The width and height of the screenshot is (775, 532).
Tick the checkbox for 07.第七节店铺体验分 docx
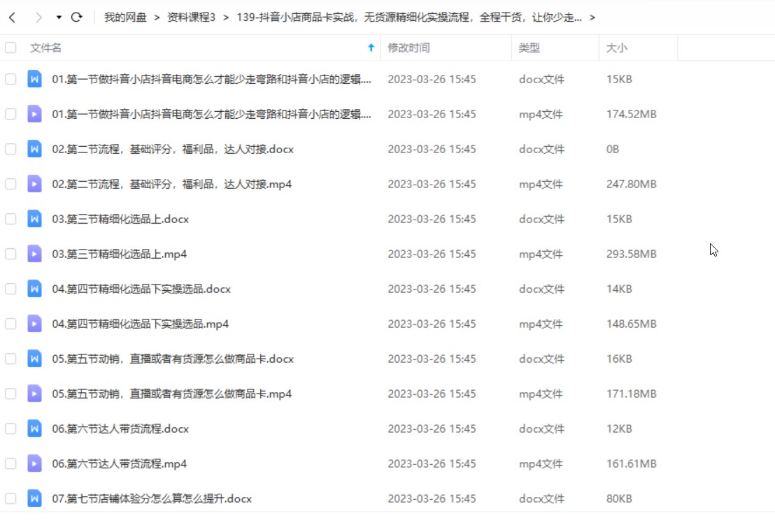coord(10,498)
